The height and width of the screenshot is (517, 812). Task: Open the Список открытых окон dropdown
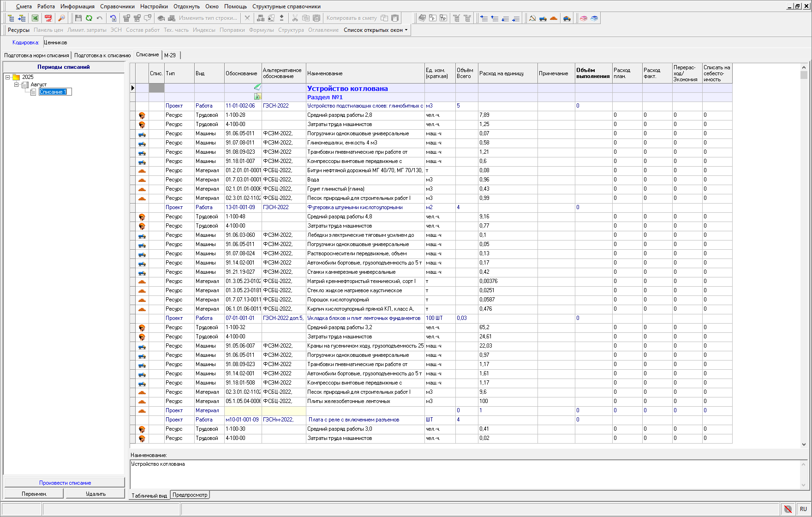point(376,30)
